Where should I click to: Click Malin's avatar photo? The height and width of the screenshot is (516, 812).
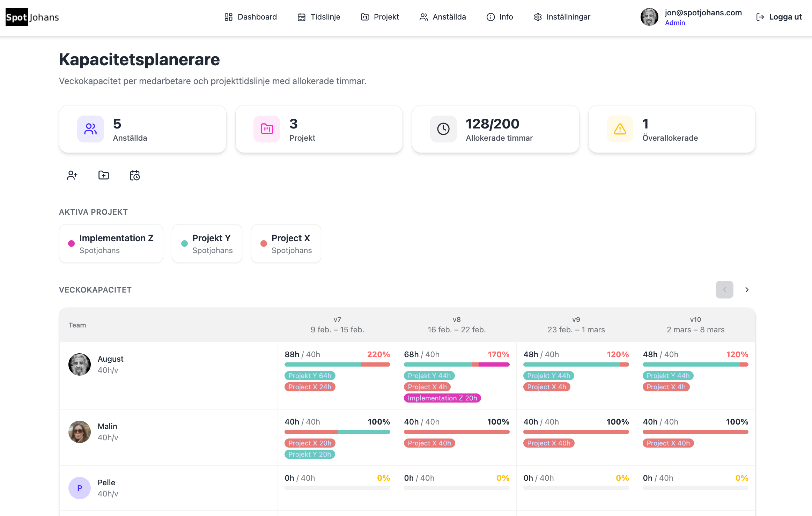point(80,432)
